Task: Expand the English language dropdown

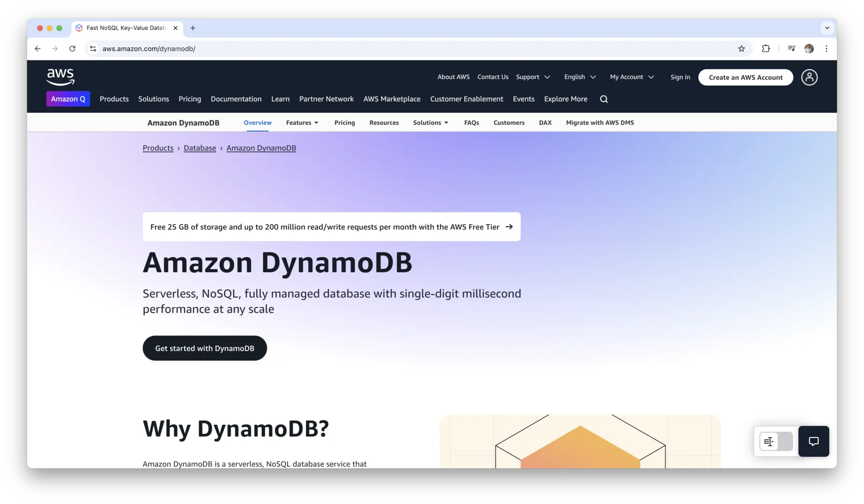Action: tap(580, 77)
